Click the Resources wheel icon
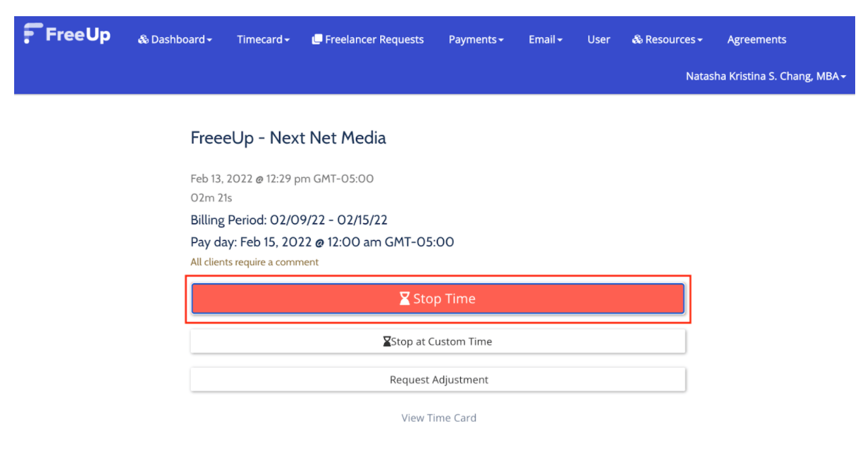Image resolution: width=868 pixels, height=452 pixels. (x=637, y=39)
